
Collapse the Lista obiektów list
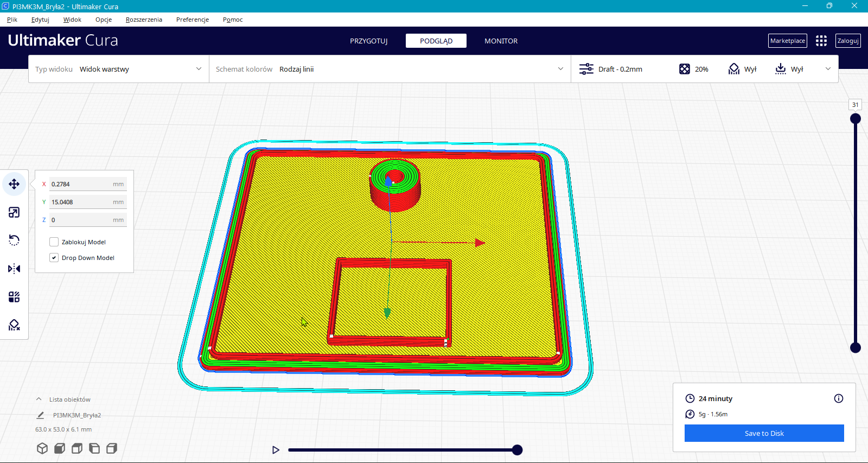tap(39, 399)
